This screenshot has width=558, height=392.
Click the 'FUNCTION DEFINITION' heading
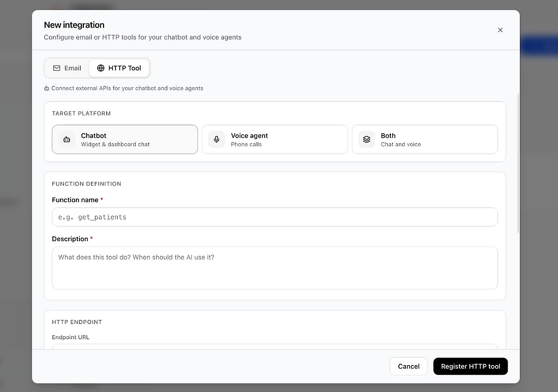[86, 184]
